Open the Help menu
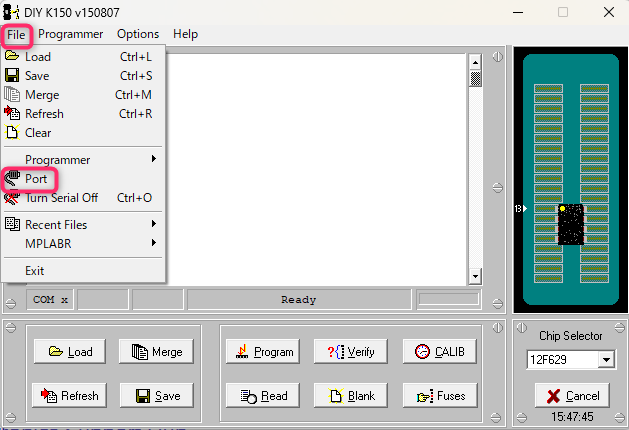The image size is (629, 430). tap(185, 34)
